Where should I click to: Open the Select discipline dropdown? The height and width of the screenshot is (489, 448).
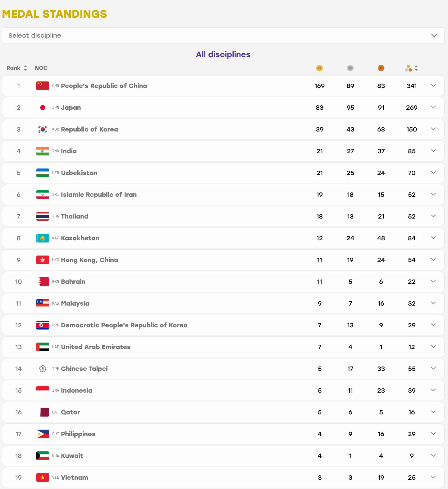223,35
